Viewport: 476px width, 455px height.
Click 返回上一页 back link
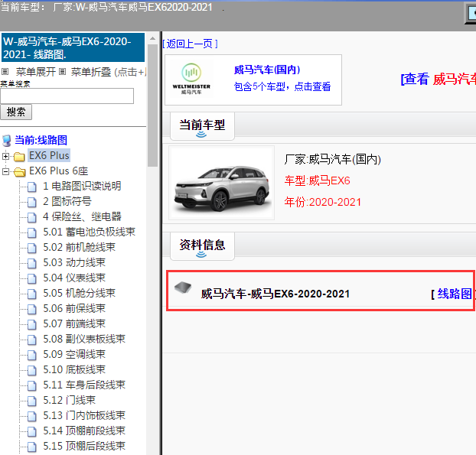[x=191, y=44]
